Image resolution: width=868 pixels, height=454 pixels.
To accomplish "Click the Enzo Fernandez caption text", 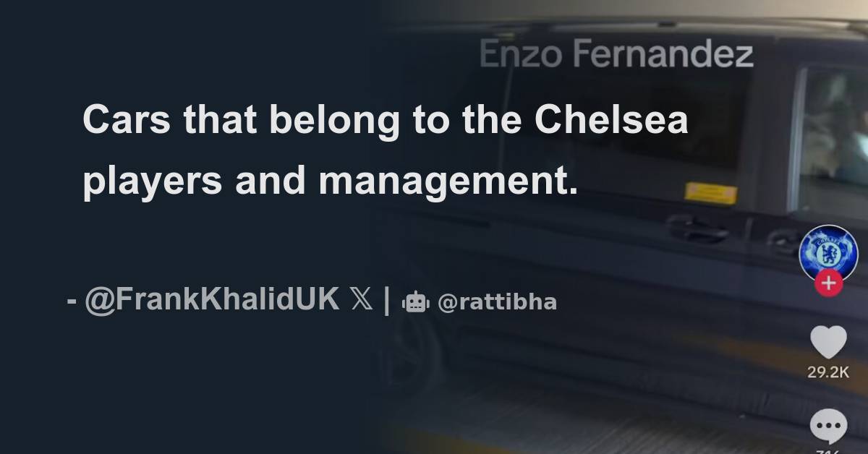I will pyautogui.click(x=618, y=52).
